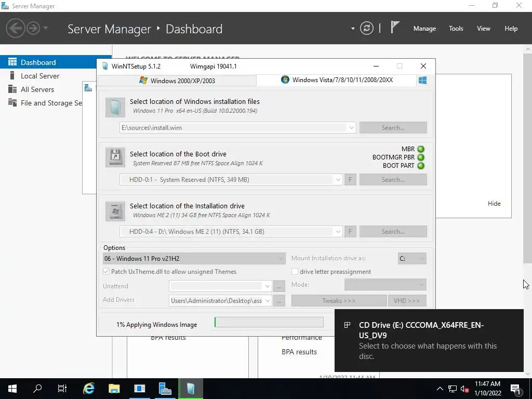Click the Windows installation files icon
The image size is (532, 399).
click(x=115, y=107)
